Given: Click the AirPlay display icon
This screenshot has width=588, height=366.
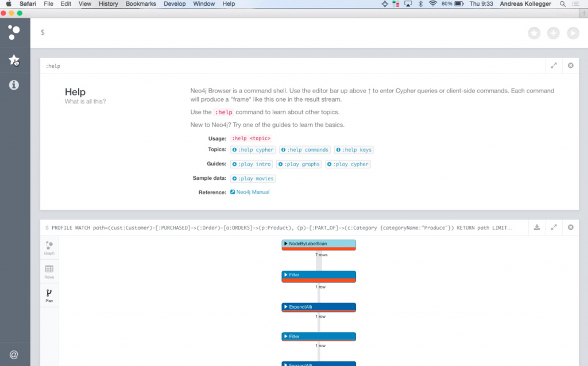Looking at the screenshot, I should click(408, 4).
